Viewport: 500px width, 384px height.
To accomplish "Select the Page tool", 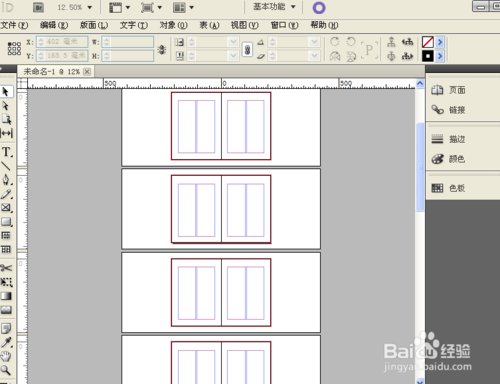I will [6, 119].
